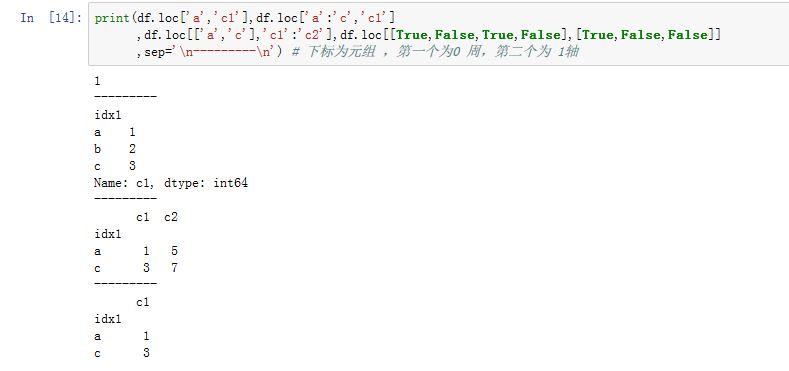Click the final 'c 3' output row

coord(122,353)
